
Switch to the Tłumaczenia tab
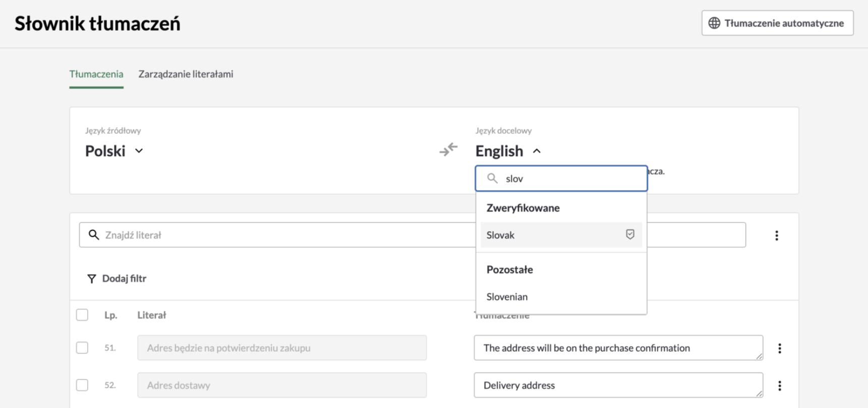pyautogui.click(x=96, y=74)
